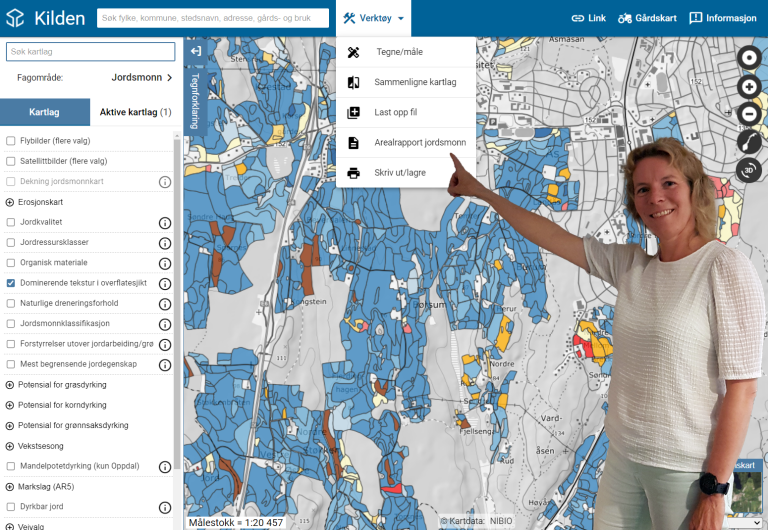Click the Arealrapport jordsmonn document icon

pyautogui.click(x=353, y=143)
